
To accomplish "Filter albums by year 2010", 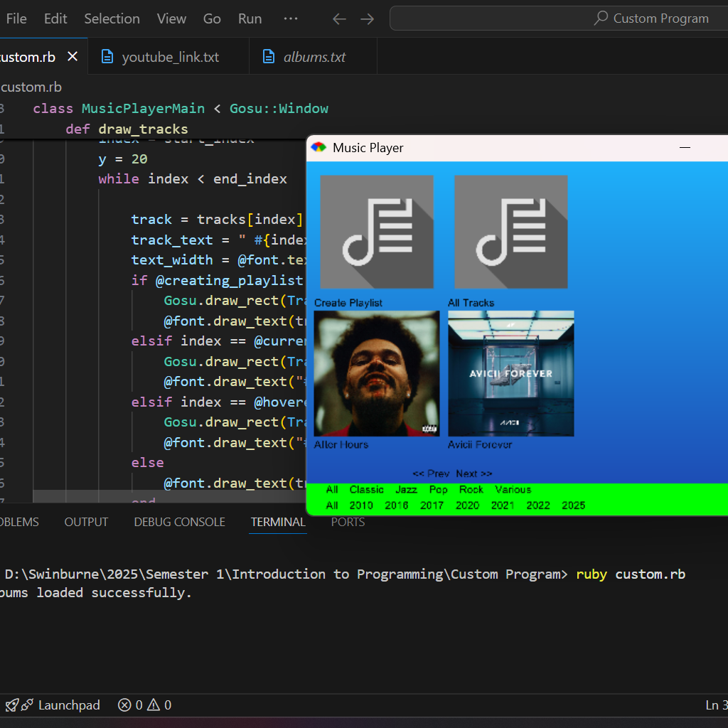I will pyautogui.click(x=361, y=505).
